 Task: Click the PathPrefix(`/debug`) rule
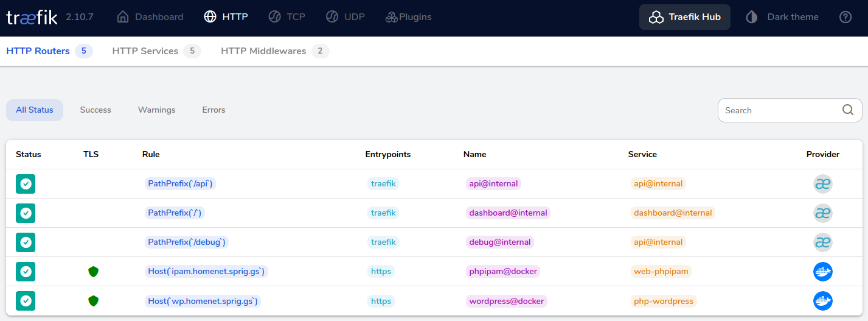coord(187,242)
